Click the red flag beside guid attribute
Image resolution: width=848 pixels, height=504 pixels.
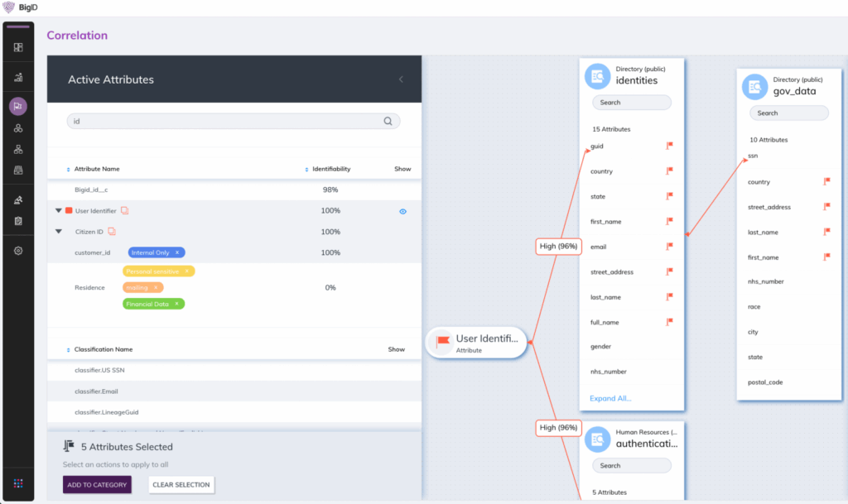[x=669, y=146]
